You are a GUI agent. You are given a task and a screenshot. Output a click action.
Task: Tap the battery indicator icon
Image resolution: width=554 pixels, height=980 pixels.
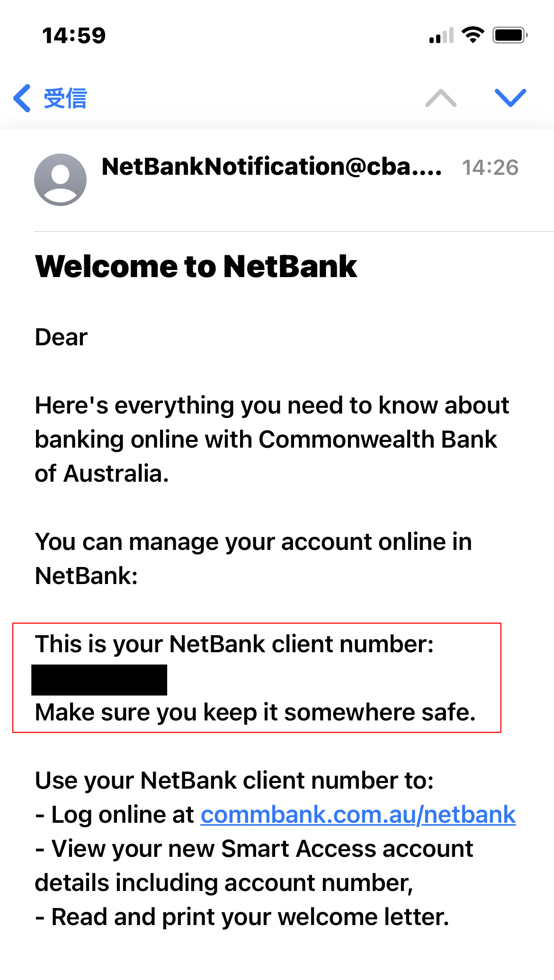[x=510, y=35]
